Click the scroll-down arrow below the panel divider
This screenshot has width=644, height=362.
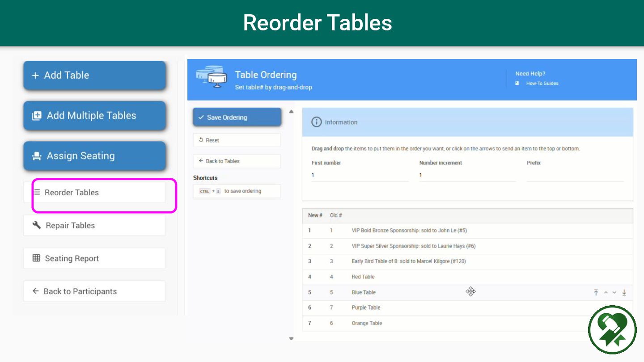point(291,338)
